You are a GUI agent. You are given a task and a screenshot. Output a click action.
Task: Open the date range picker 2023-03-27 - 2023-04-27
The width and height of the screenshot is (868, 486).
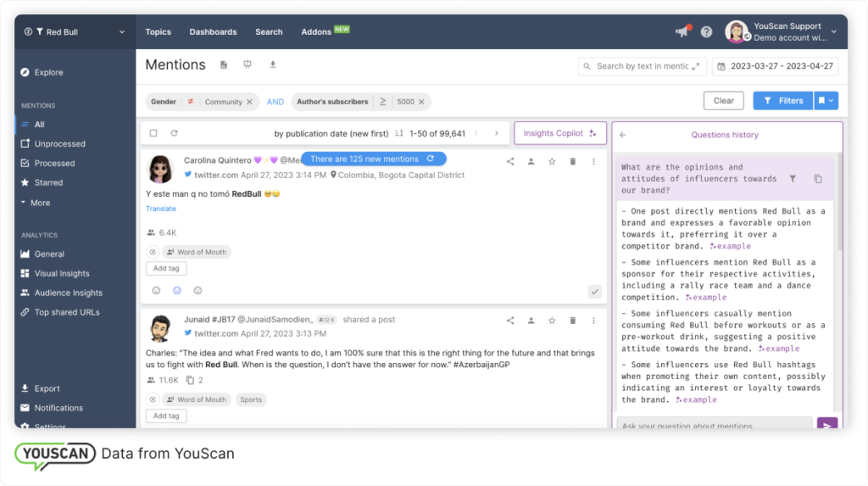pos(775,66)
